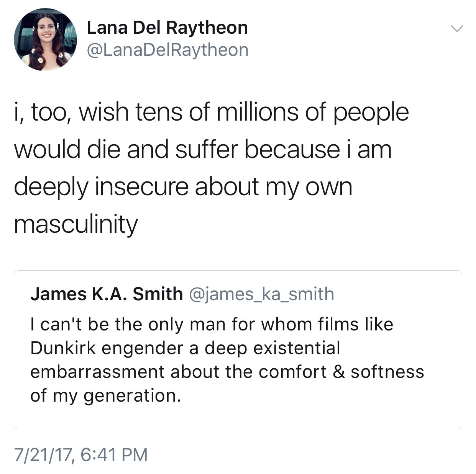Image resolution: width=476 pixels, height=474 pixels.
Task: Tap Lana Del Raytheon's profile picture
Action: coord(45,39)
